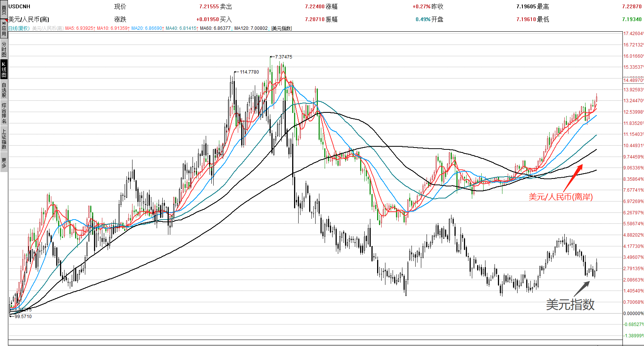Select the K线图 sidebar tab
The width and height of the screenshot is (644, 346).
[4, 69]
